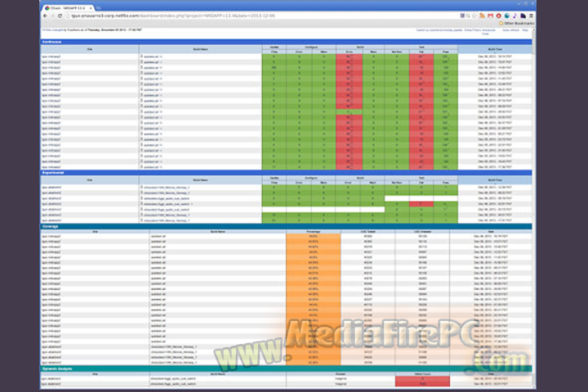Sort Continuous table by Site column
The height and width of the screenshot is (392, 588).
(x=90, y=49)
